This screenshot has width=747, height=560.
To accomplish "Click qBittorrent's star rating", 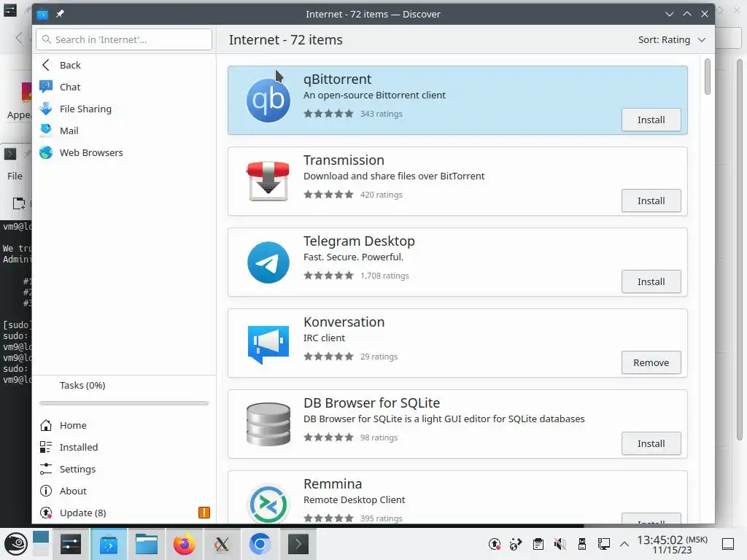I will point(329,114).
